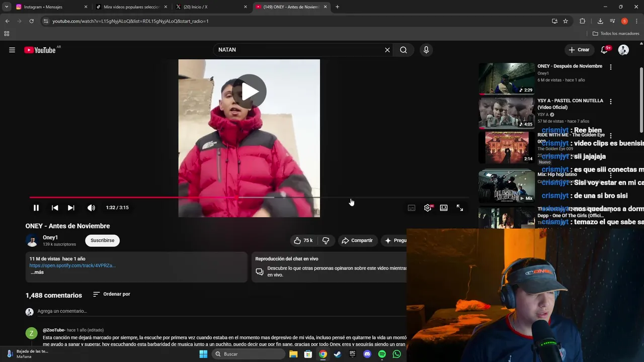
Task: Open the RIDE WITH ME video thumbnail
Action: [x=506, y=147]
